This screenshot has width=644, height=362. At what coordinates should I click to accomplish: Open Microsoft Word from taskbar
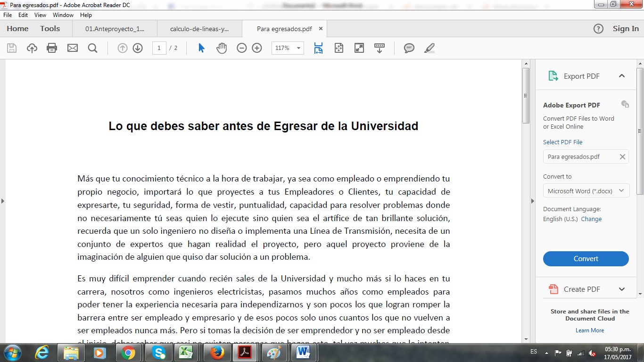click(303, 353)
